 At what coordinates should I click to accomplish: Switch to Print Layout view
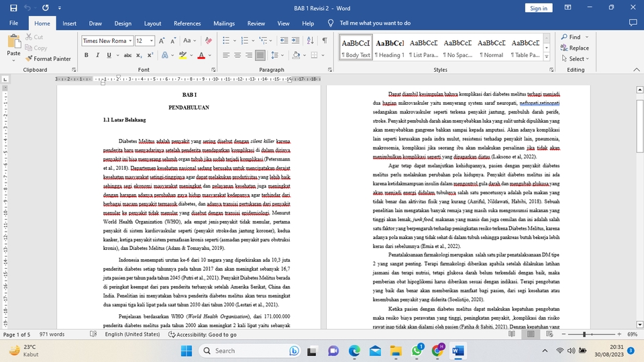coord(531,334)
